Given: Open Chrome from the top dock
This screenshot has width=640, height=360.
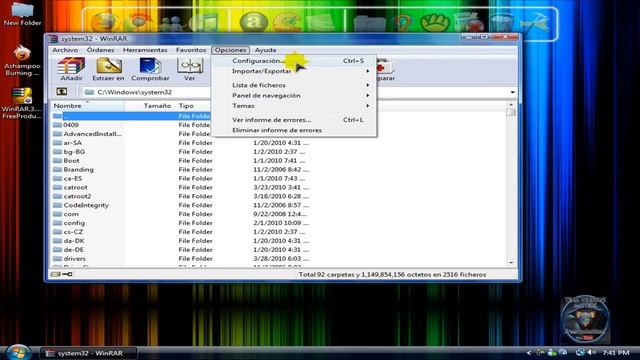Looking at the screenshot, I should point(138,22).
